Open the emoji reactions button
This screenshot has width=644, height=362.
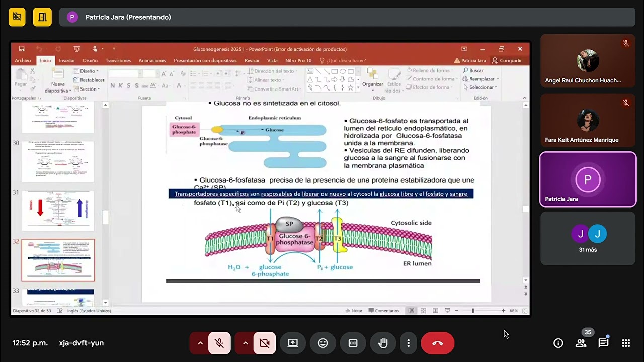click(x=323, y=343)
